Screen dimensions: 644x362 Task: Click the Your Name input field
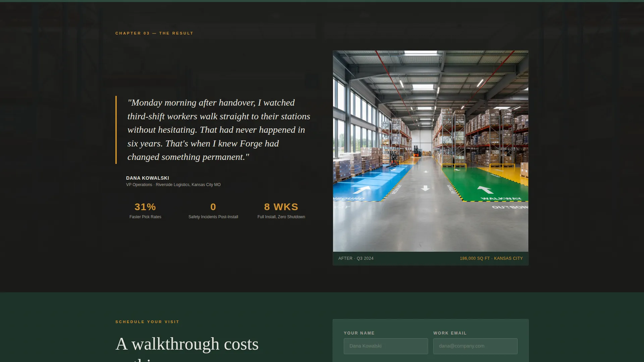click(x=386, y=346)
